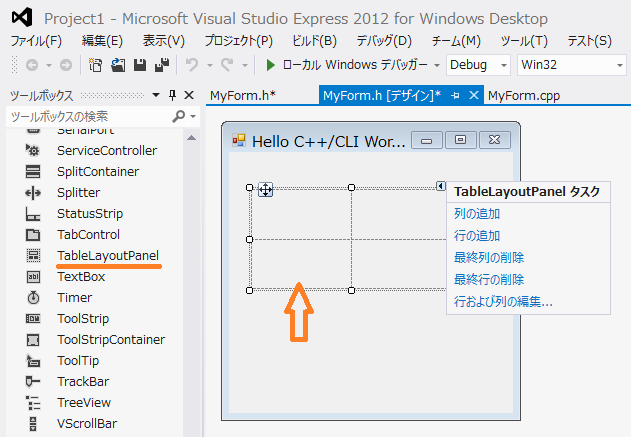Select the Splitter icon in toolbox

click(33, 193)
